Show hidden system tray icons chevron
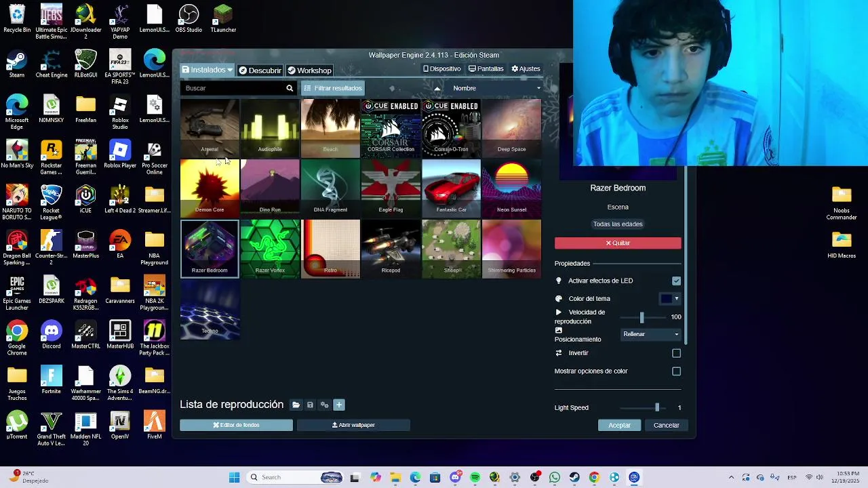 tap(730, 477)
